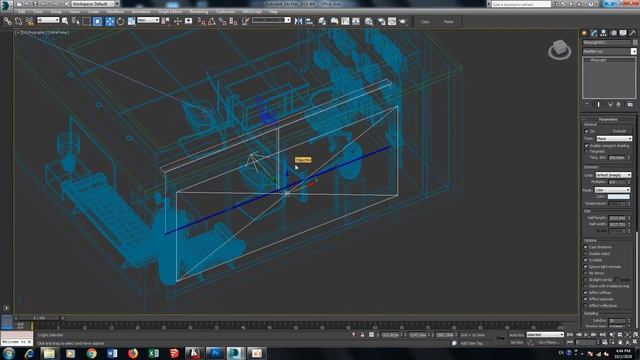The height and width of the screenshot is (360, 640).
Task: Open the key filter Selected dropdown
Action: [x=545, y=335]
